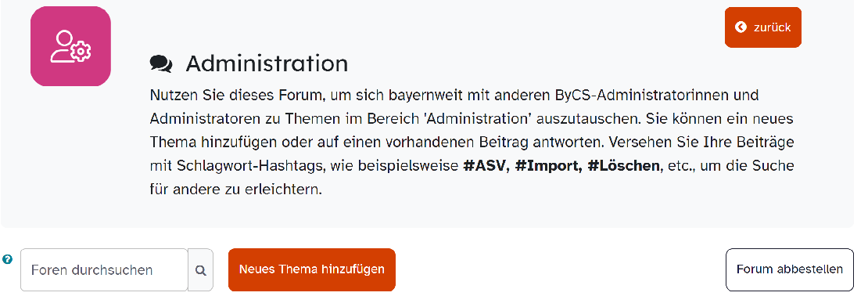
Task: Click the magnifying glass search icon
Action: click(x=200, y=270)
